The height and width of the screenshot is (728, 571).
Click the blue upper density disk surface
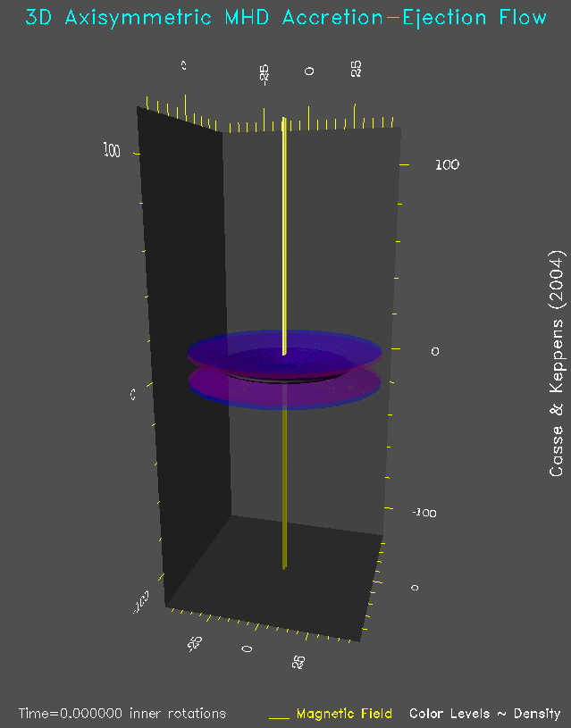(284, 353)
